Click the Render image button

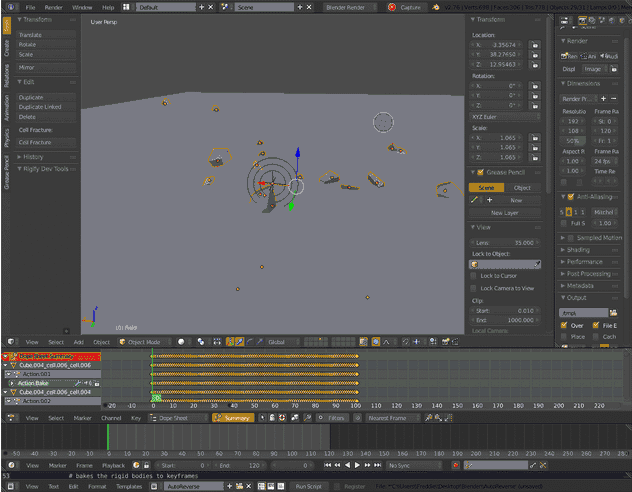coord(569,56)
